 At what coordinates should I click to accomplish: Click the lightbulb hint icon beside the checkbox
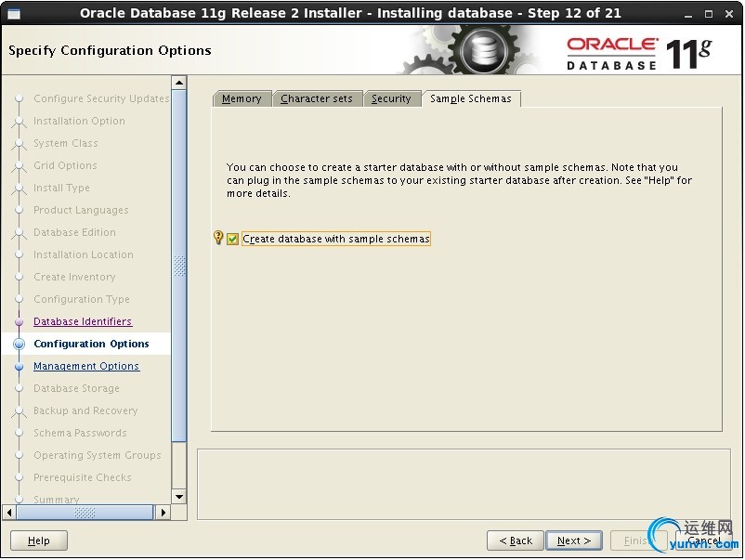point(218,237)
